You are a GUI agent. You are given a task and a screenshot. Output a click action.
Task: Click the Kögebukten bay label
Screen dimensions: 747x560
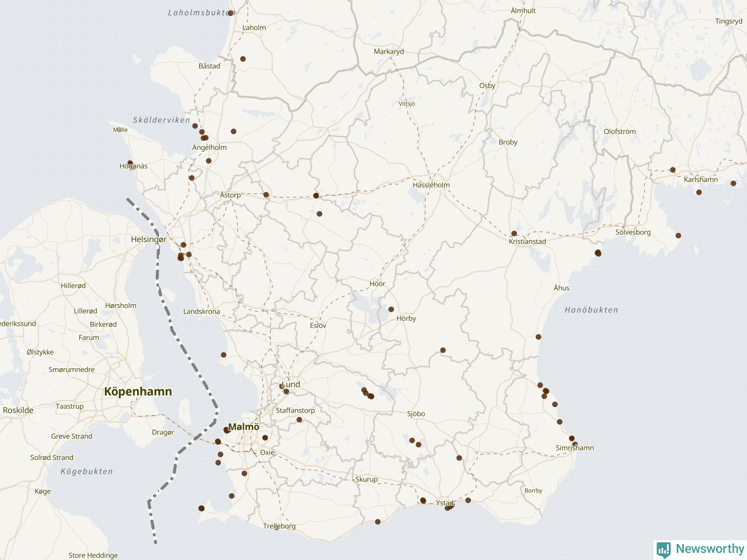[87, 472]
